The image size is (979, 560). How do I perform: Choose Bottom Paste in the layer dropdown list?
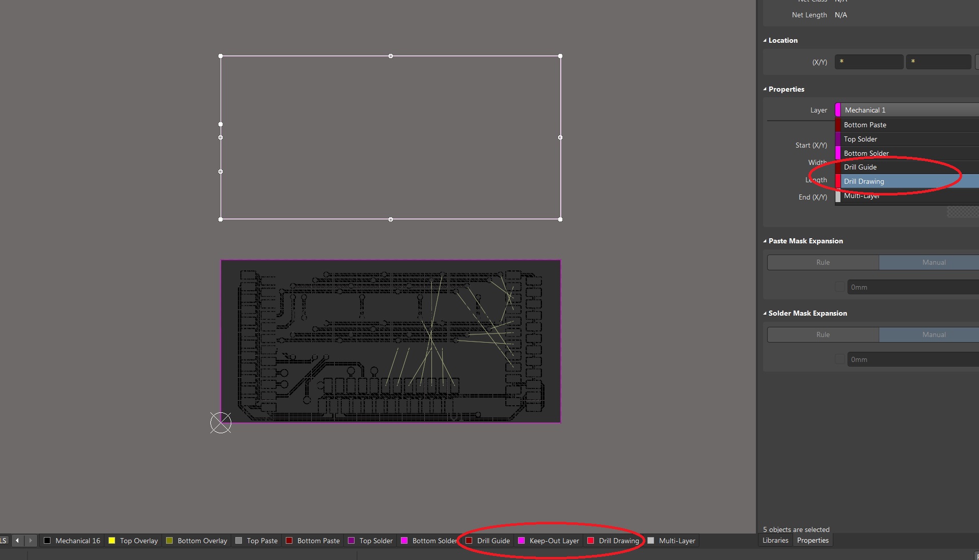[907, 125]
